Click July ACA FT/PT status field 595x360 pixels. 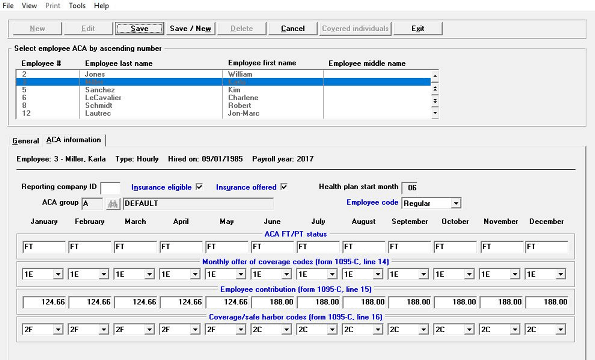[318, 247]
